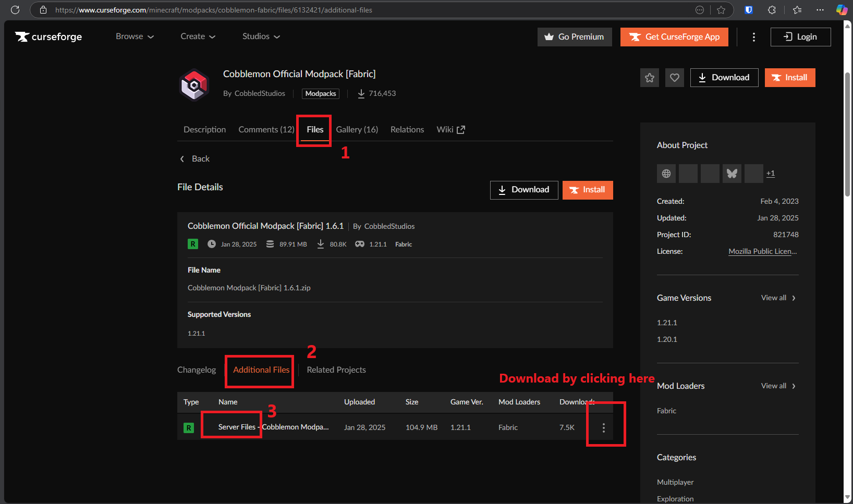Click the File Details Install button
This screenshot has width=853, height=504.
coord(588,190)
